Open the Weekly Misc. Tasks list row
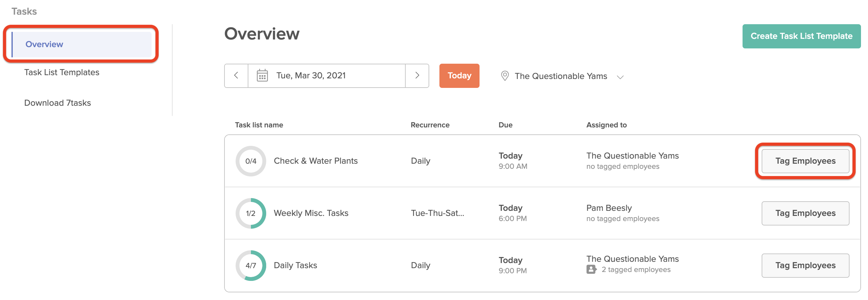 (543, 213)
